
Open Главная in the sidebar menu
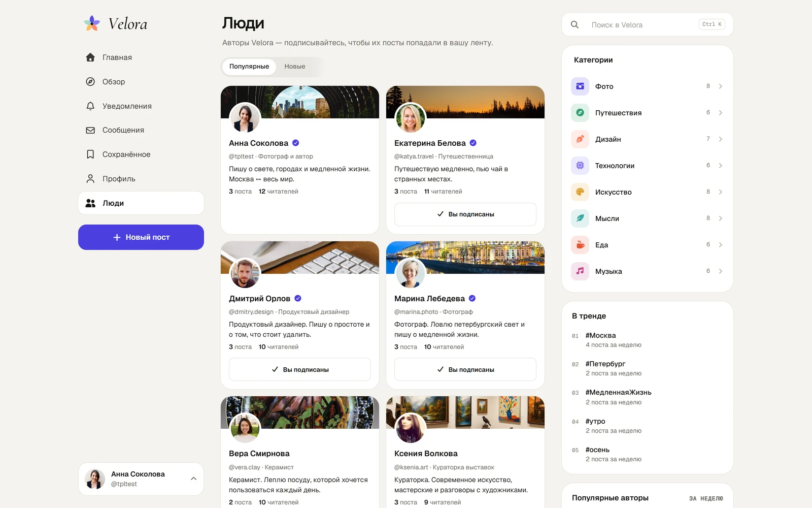[x=141, y=57]
